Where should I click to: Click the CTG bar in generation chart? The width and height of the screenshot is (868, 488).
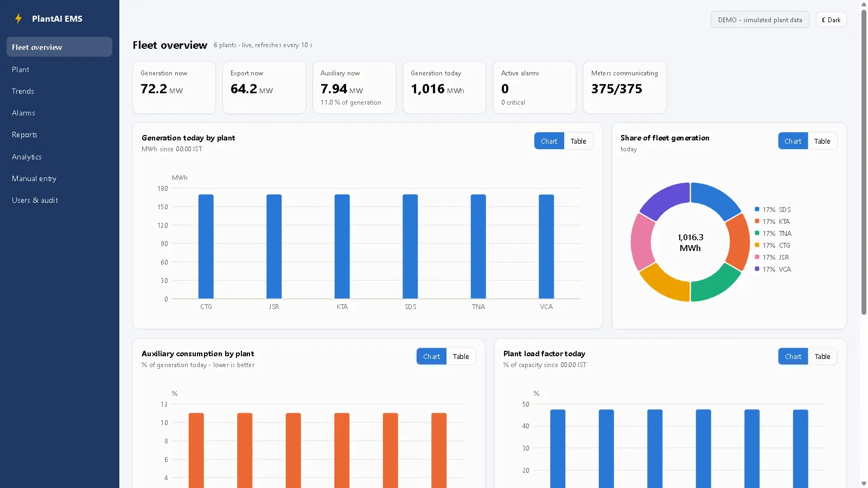coord(206,247)
